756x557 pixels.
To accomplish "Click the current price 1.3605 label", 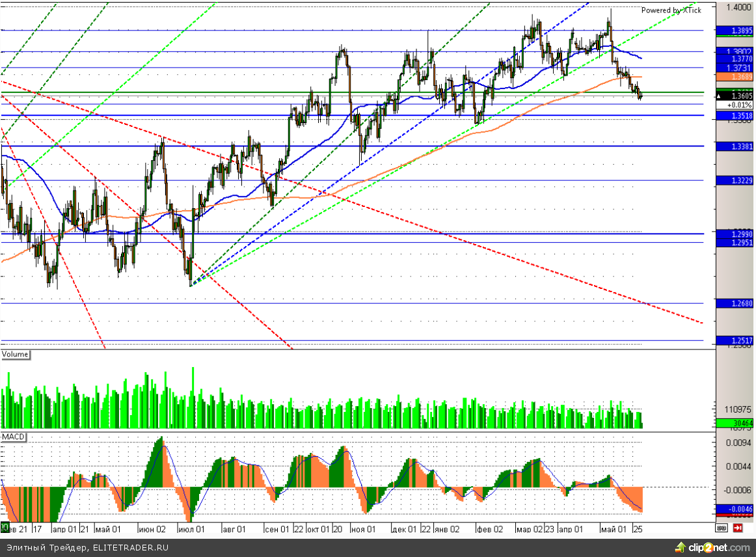I will click(735, 96).
